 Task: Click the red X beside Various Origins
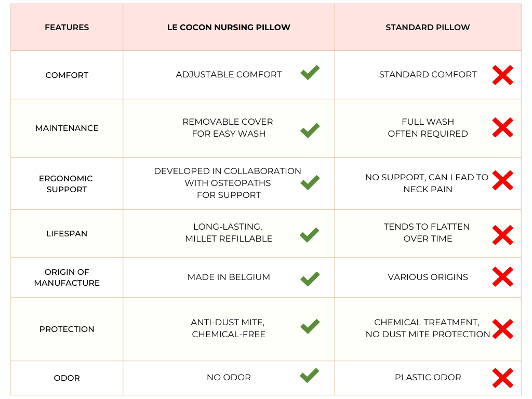click(x=502, y=276)
